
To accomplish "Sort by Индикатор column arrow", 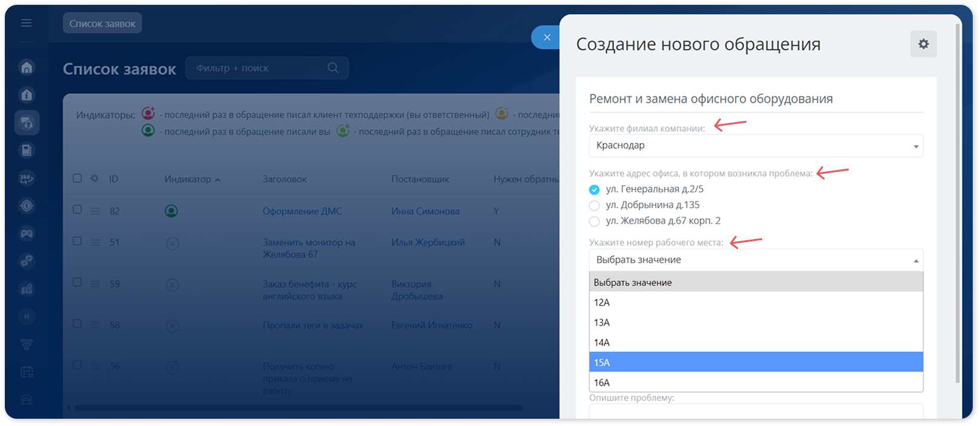I will tap(217, 180).
